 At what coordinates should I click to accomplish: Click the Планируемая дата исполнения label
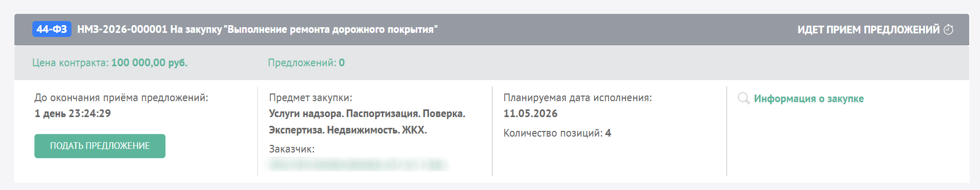coord(578,98)
